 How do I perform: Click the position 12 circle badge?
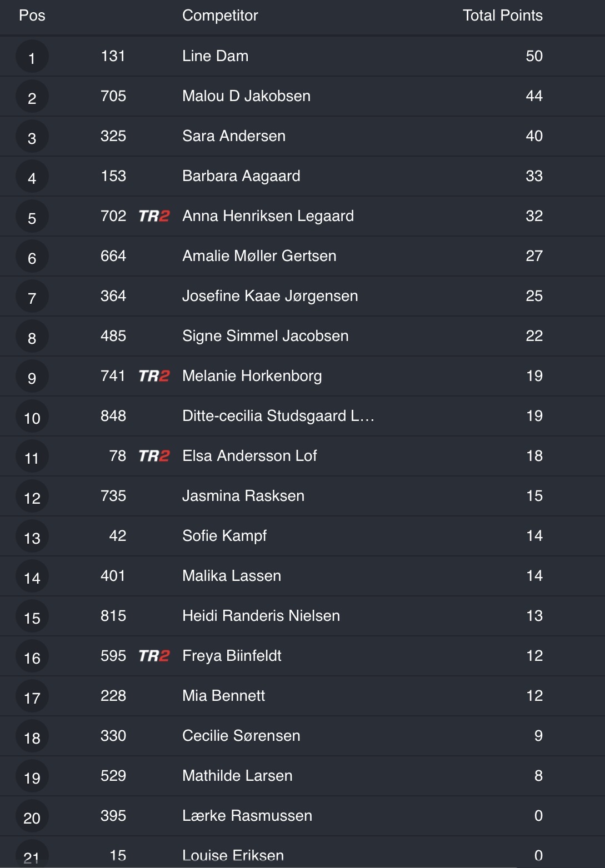(32, 497)
